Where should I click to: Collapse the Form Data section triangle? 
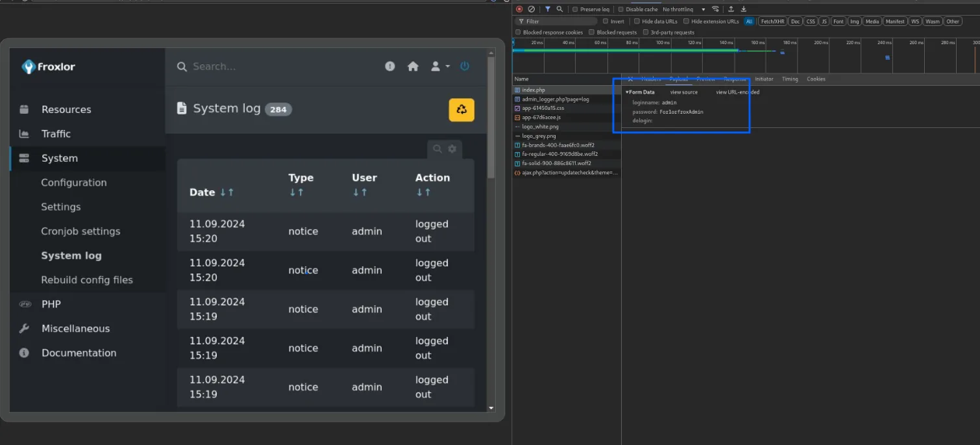click(x=627, y=92)
